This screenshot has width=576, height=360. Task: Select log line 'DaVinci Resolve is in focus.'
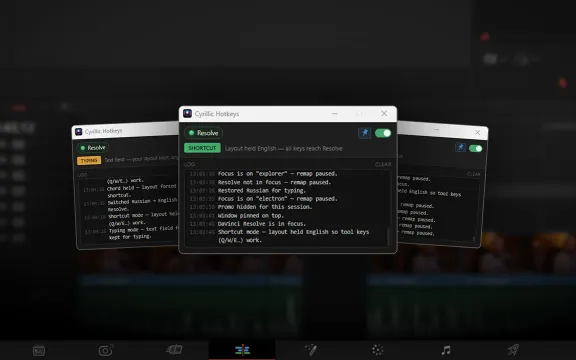(262, 224)
